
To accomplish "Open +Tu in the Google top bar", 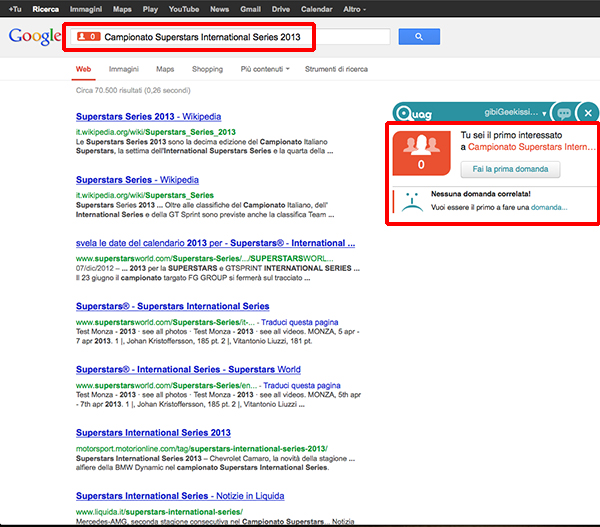I will click(15, 9).
